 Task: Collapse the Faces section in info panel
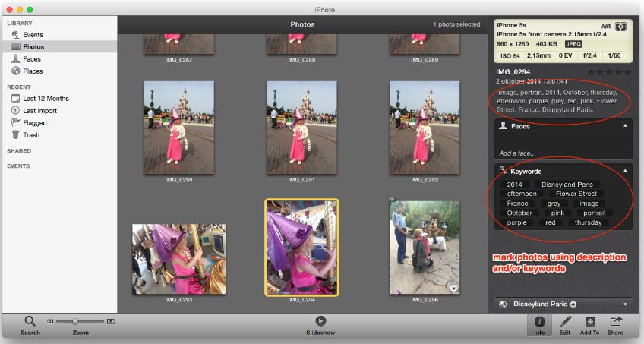pyautogui.click(x=627, y=127)
